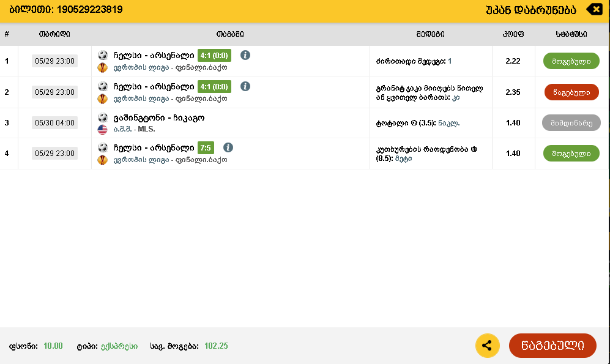Click the უკან დაბრუნება back link
The image size is (610, 364).
[530, 10]
